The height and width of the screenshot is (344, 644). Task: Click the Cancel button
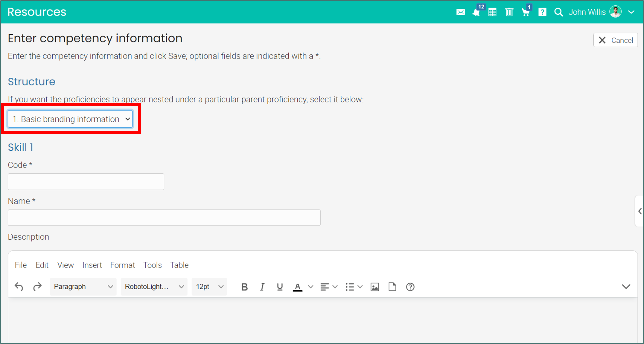pos(616,40)
